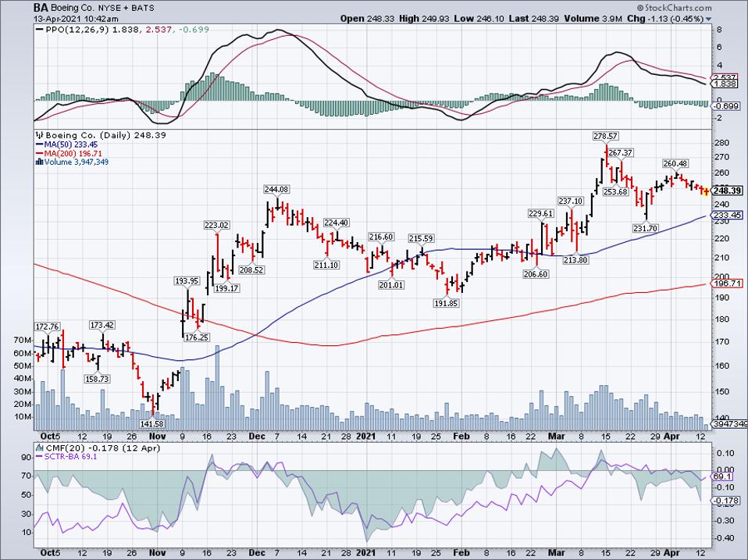The height and width of the screenshot is (560, 748).
Task: Click the Boeing Co. (Daily) 248.39 legend label
Action: 106,135
